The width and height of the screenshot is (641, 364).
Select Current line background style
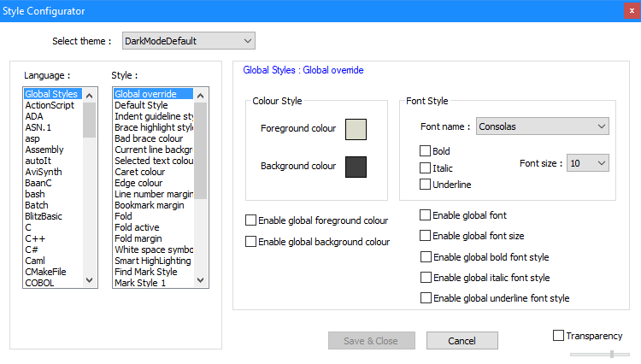click(153, 150)
